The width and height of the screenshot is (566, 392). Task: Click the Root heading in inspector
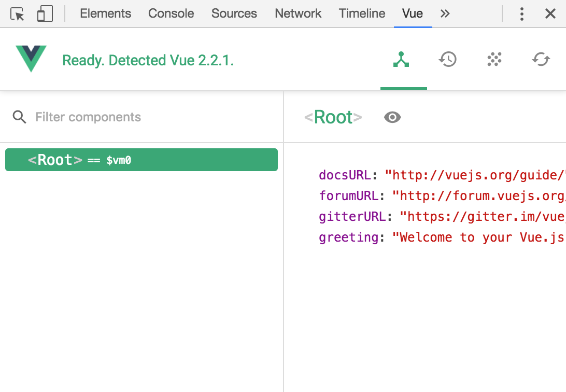(333, 117)
